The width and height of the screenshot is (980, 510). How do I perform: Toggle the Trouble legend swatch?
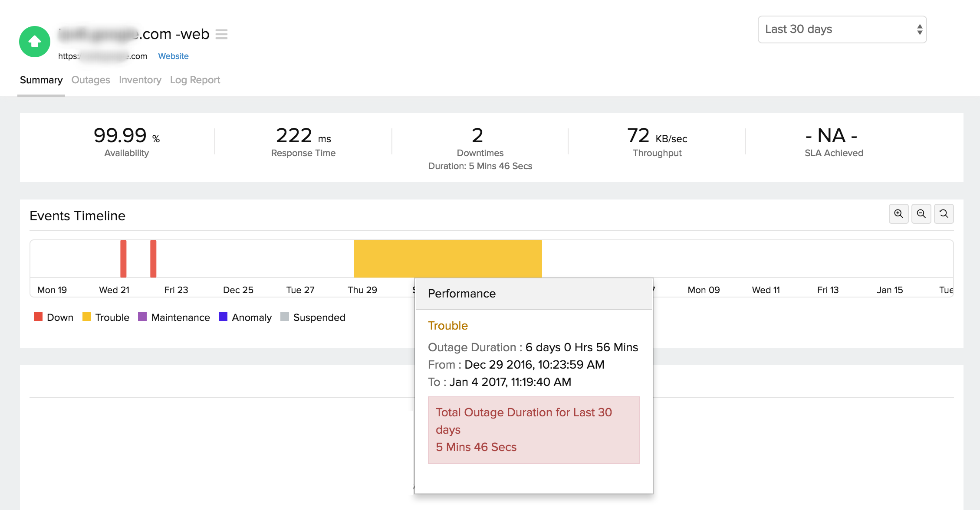click(x=87, y=317)
